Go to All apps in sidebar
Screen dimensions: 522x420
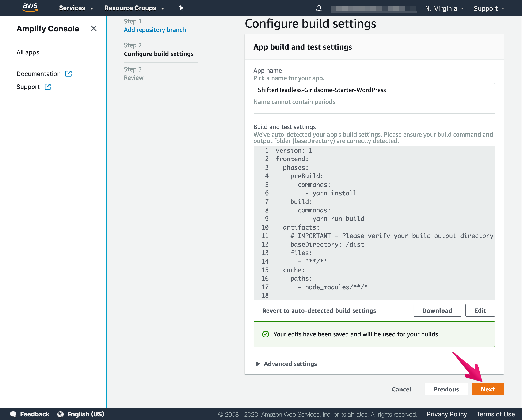click(x=28, y=52)
